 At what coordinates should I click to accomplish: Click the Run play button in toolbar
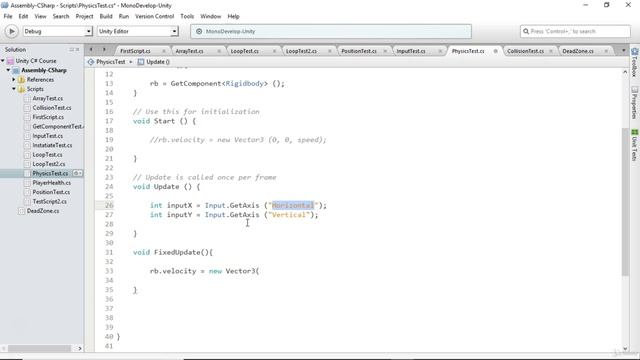(11, 31)
